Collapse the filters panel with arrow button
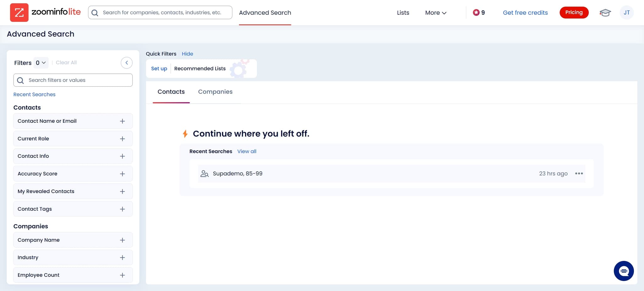 click(126, 63)
